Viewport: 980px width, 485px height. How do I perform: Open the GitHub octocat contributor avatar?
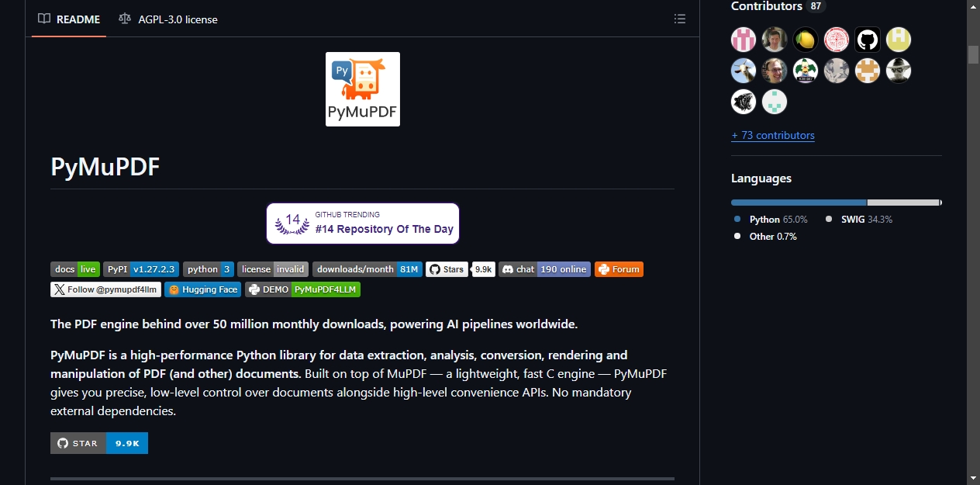pos(868,40)
